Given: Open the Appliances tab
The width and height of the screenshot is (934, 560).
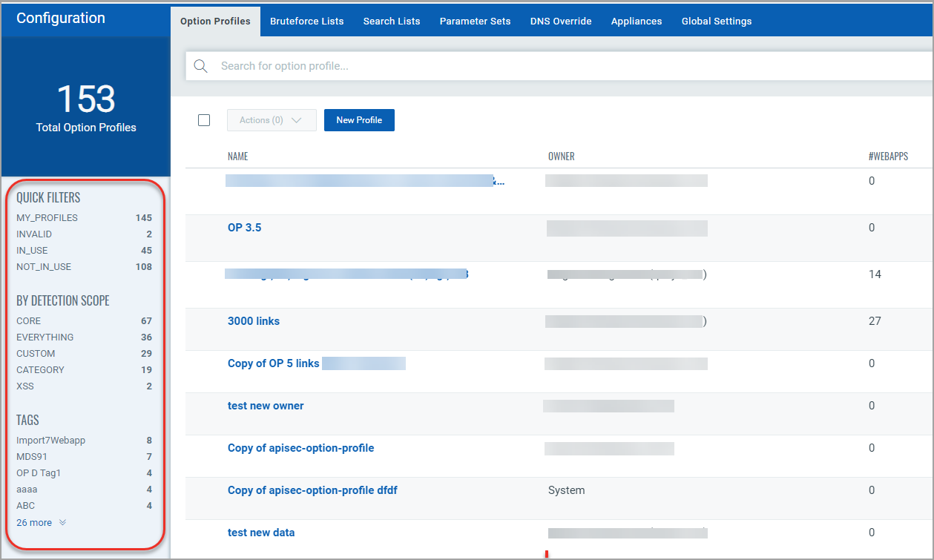Looking at the screenshot, I should tap(637, 22).
